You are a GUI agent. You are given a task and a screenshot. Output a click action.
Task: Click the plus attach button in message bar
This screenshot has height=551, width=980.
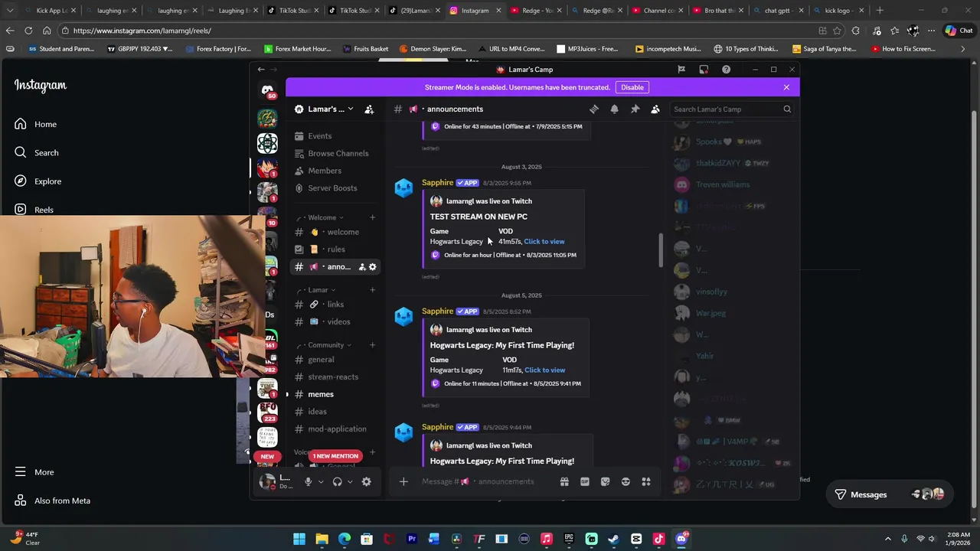click(x=403, y=481)
